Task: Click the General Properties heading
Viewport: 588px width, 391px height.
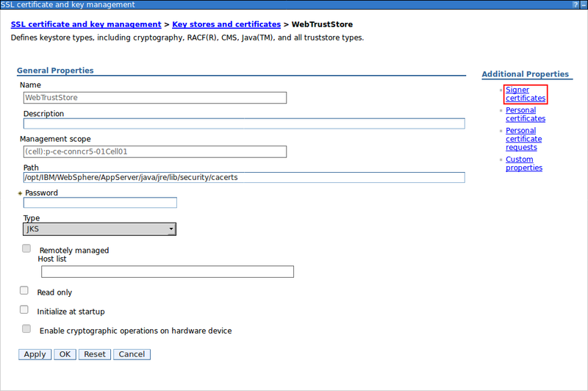Action: 55,71
